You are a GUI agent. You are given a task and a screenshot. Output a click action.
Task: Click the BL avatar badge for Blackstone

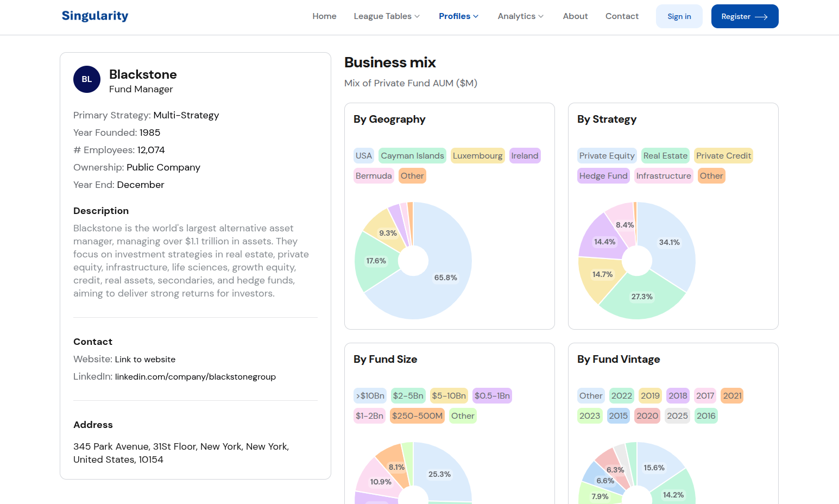[x=86, y=79]
